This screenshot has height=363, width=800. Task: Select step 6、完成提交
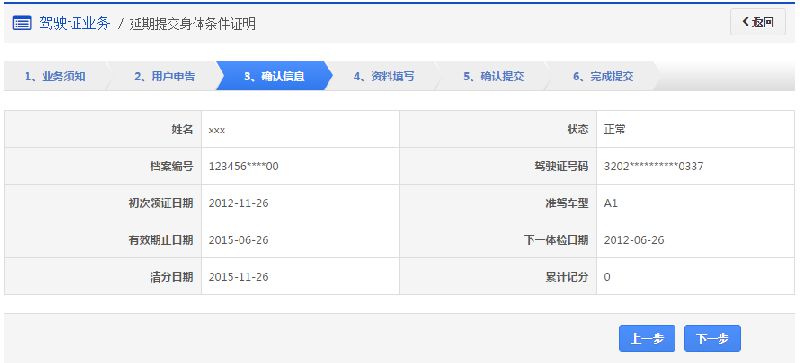(x=603, y=77)
